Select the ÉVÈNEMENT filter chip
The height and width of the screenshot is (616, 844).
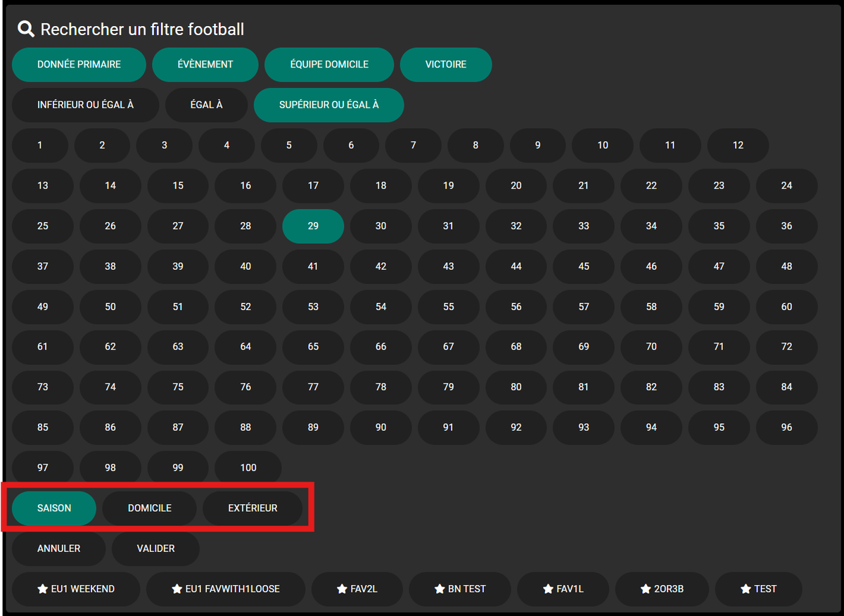click(205, 64)
